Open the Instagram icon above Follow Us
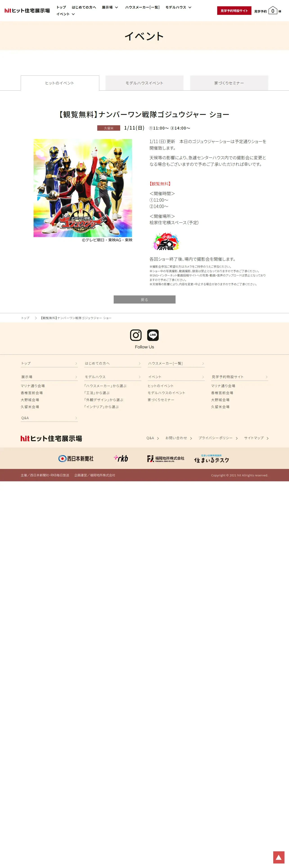Screen dimensions: 289x868 [x=135, y=335]
